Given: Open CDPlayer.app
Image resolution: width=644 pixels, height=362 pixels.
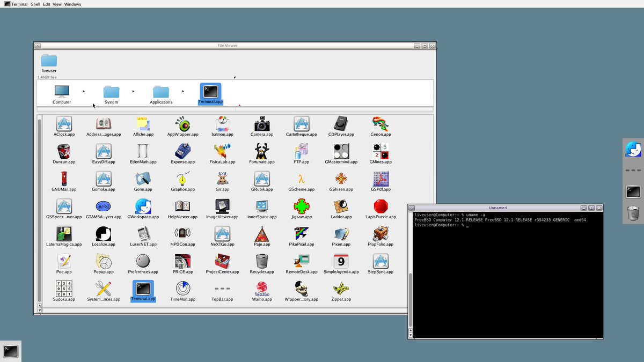Looking at the screenshot, I should point(340,124).
